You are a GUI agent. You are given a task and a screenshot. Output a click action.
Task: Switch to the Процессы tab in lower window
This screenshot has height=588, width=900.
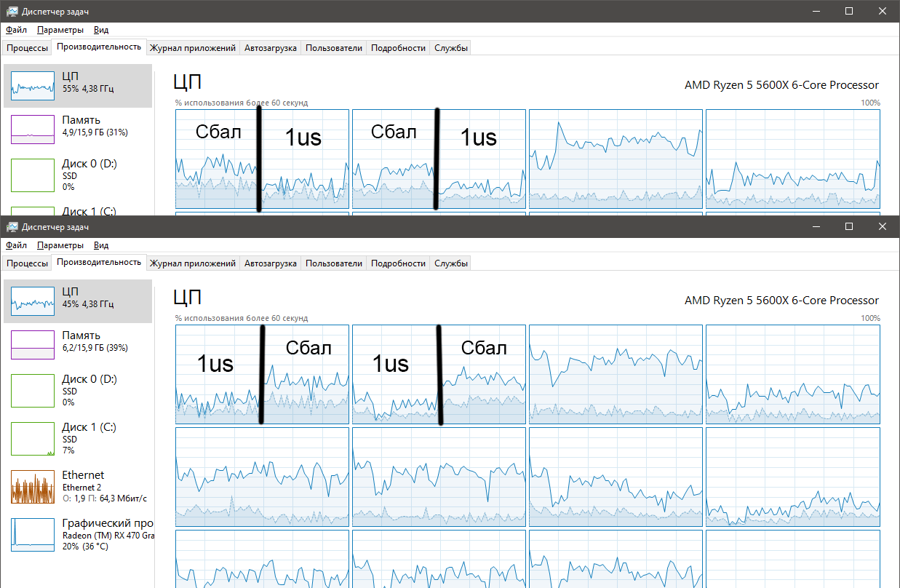pos(27,263)
